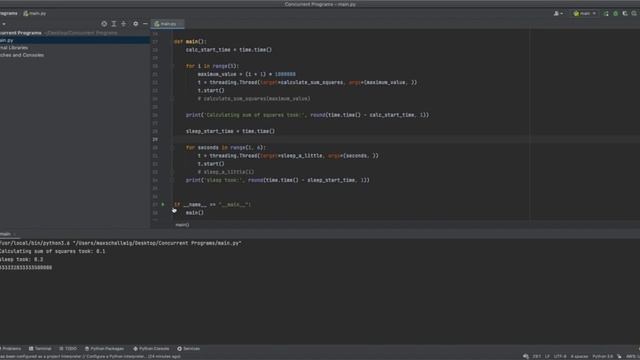Open Project panel settings gear
This screenshot has width=640, height=360.
(136, 24)
